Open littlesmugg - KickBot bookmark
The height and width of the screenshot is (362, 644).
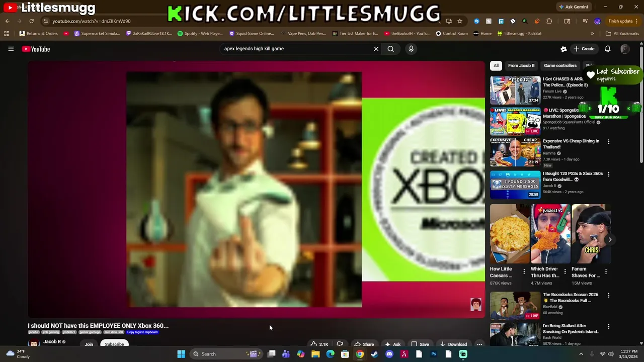519,33
